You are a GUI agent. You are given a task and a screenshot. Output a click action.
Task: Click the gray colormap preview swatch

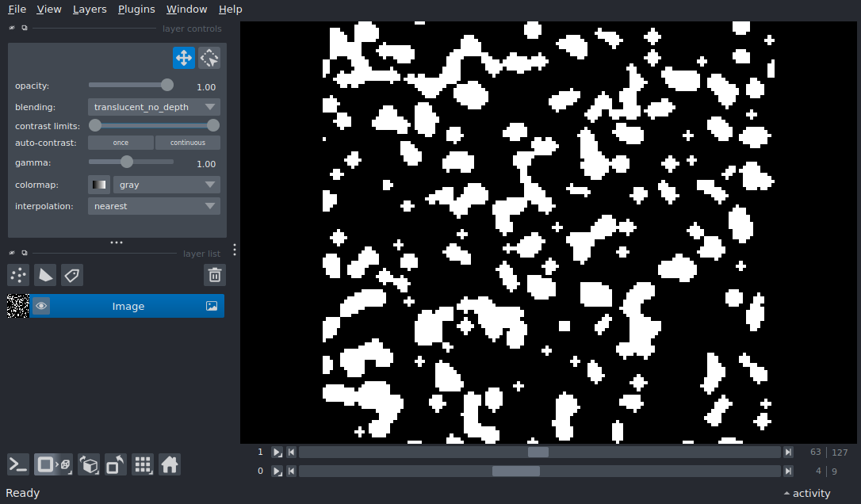tap(99, 185)
